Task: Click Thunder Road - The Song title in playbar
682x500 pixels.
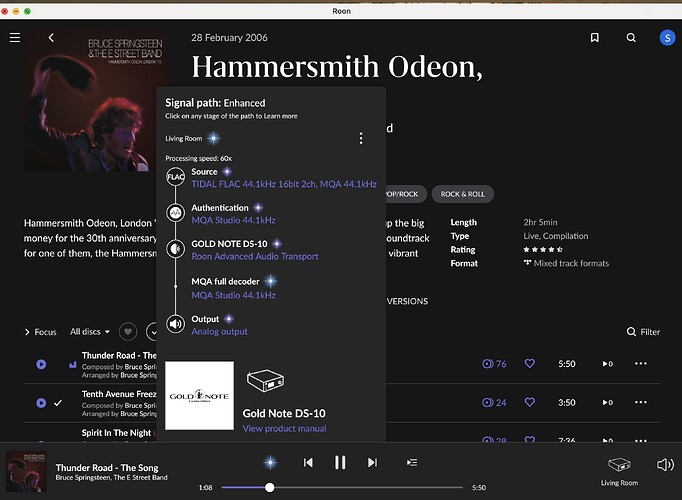Action: [107, 468]
